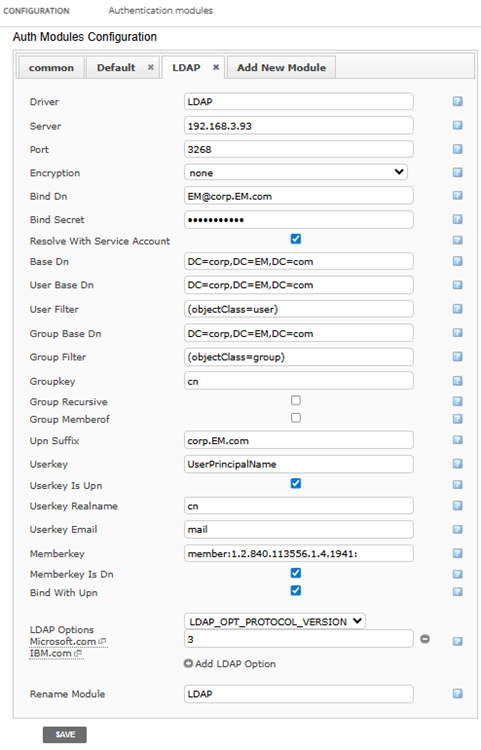Open help icon for Bind Secret
The height and width of the screenshot is (750, 481).
457,220
